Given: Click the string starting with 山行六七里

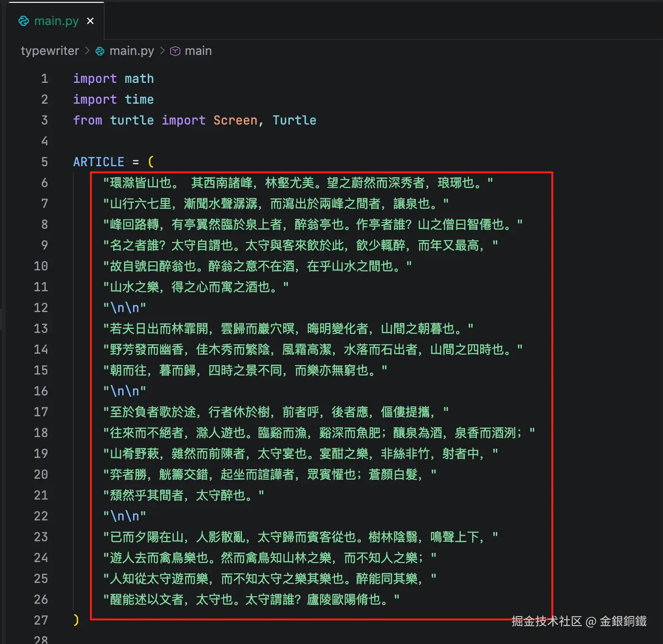Looking at the screenshot, I should pyautogui.click(x=276, y=204).
